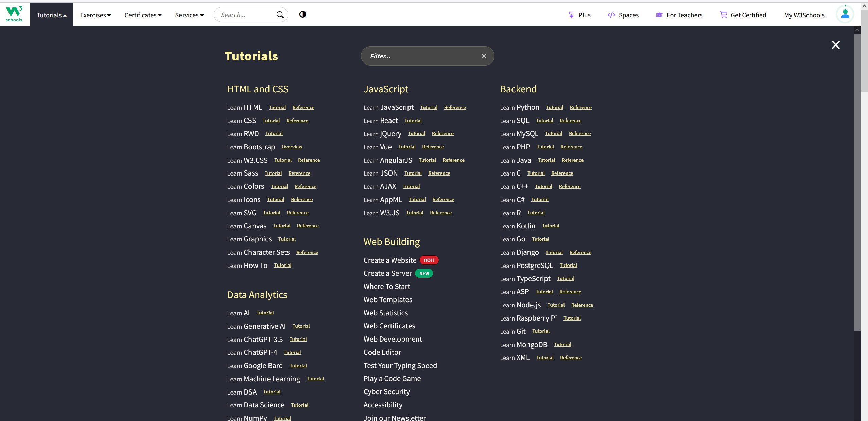
Task: Click the Web Statistics link
Action: 385,313
